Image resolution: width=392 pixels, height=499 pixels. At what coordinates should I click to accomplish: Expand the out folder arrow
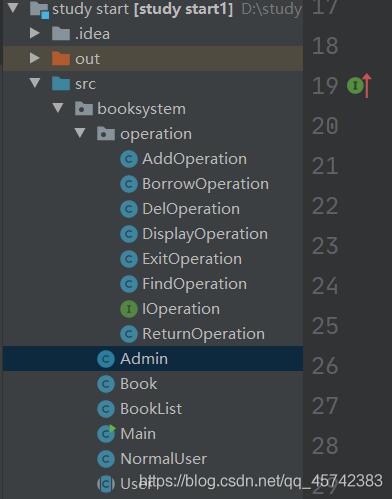tap(35, 58)
